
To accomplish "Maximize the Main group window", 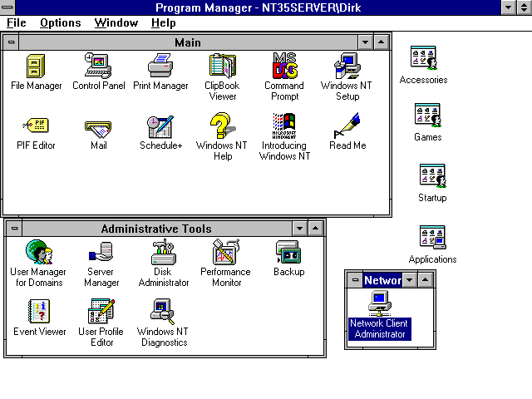I will pos(381,42).
